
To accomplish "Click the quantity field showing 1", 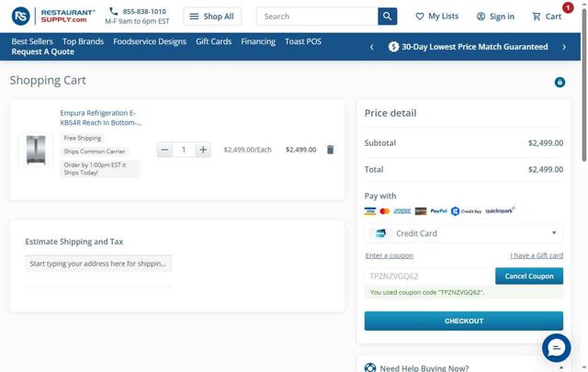I will point(184,150).
